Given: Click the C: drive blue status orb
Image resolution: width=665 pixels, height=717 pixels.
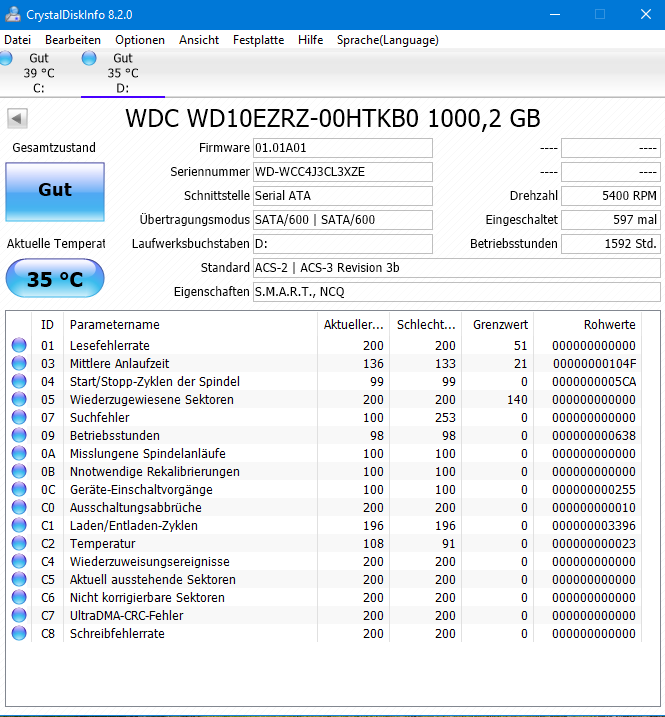Looking at the screenshot, I should (x=6, y=58).
